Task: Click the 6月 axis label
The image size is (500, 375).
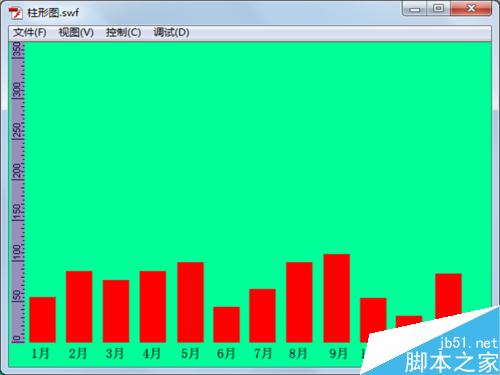Action: pos(226,353)
